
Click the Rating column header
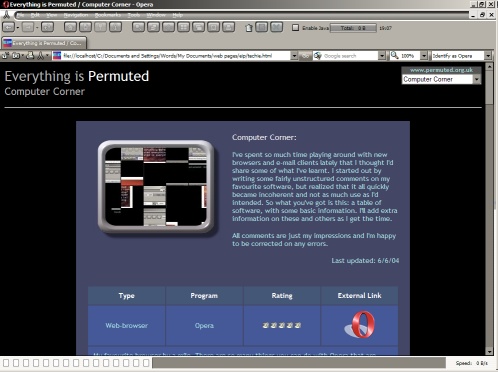point(282,296)
